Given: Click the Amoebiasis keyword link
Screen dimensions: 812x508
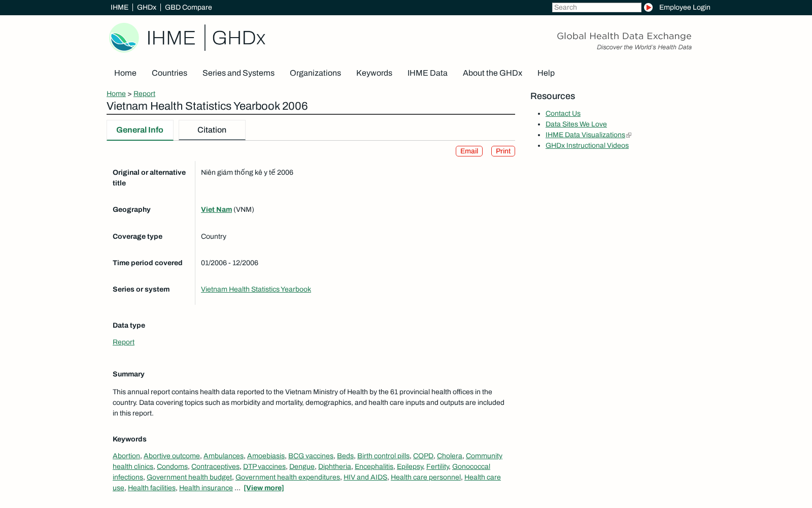Looking at the screenshot, I should [266, 456].
